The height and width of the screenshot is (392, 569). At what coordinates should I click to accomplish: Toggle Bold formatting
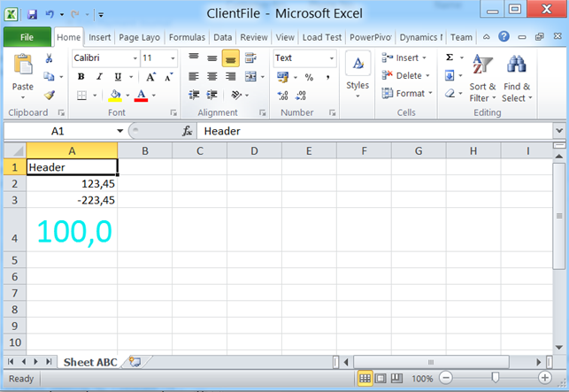[81, 77]
